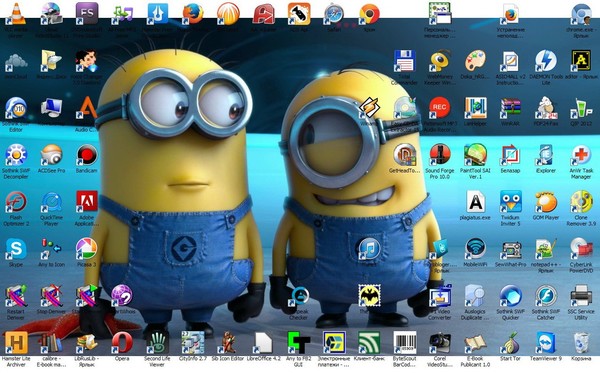Viewport: 600px width, 373px height.
Task: Launch Sound Forge Pro 10.0 shortcut
Action: click(440, 155)
